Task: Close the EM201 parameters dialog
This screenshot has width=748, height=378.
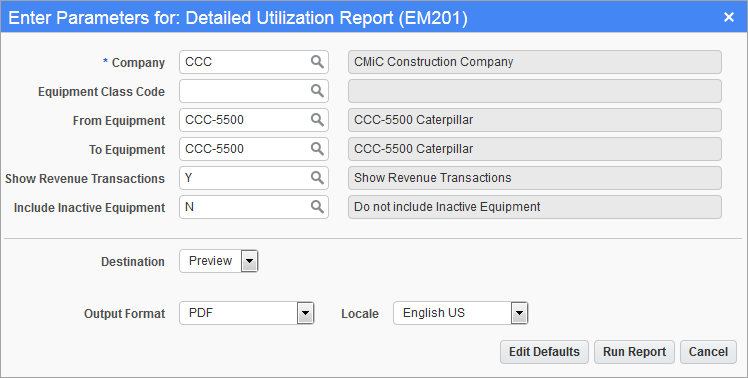Action: (728, 17)
